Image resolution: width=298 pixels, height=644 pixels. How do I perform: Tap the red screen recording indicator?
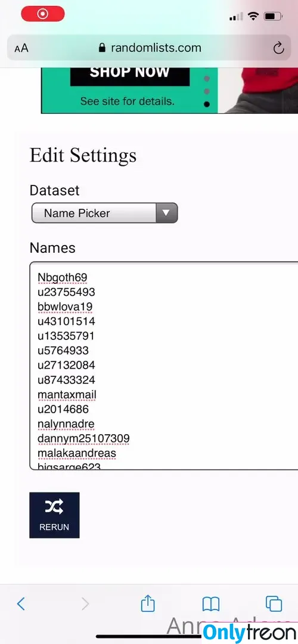(x=43, y=14)
